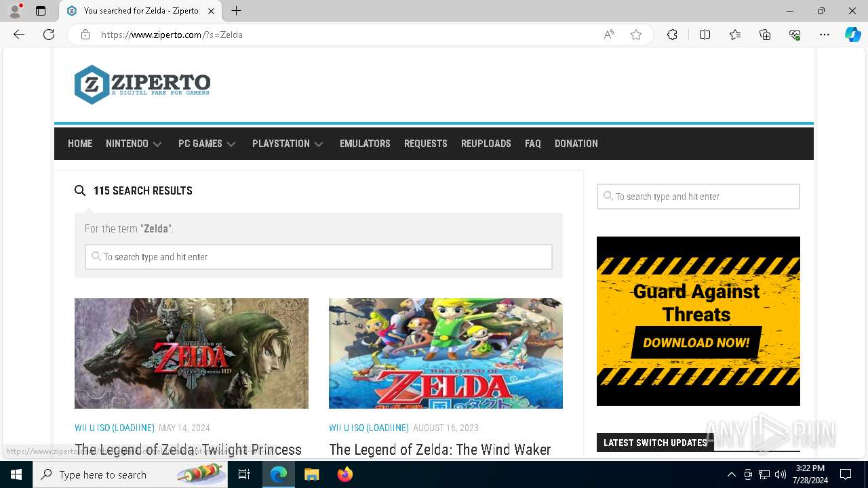
Task: Activate the Read aloud icon
Action: (x=609, y=35)
